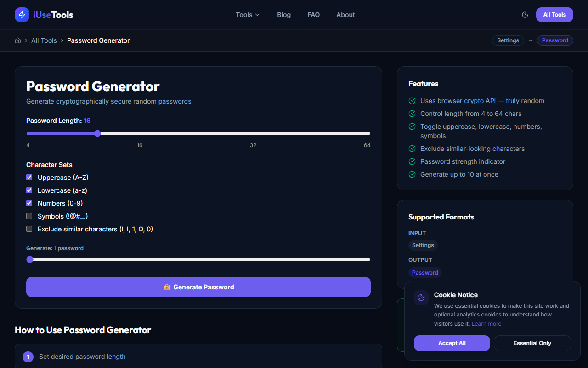This screenshot has width=588, height=368.
Task: Open the All Tools breadcrumb link
Action: 44,40
